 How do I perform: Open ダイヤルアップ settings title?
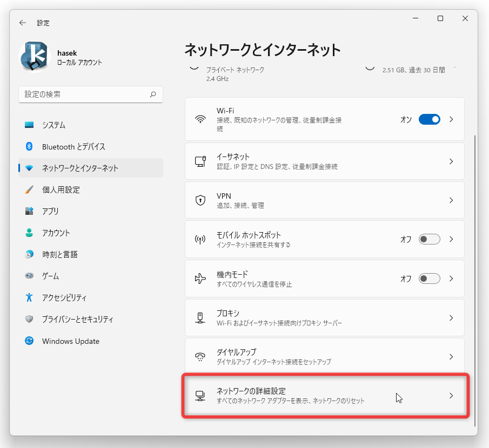coord(236,352)
